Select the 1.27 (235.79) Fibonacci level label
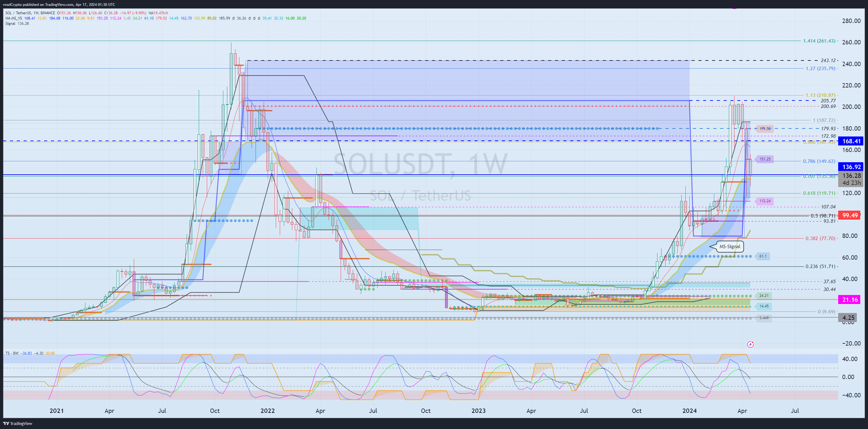The image size is (868, 429). (820, 68)
